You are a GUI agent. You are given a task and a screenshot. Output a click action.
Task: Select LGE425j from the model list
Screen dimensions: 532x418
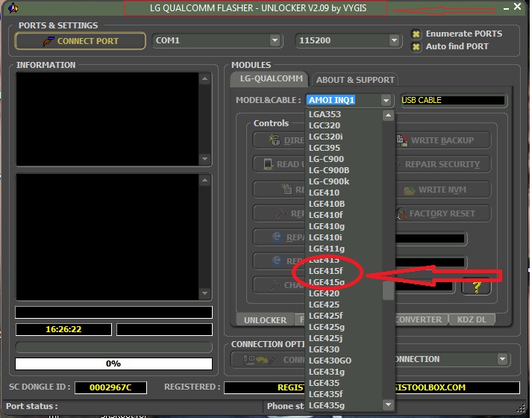343,338
